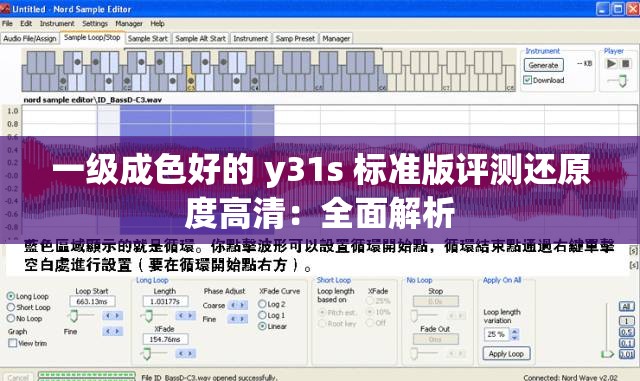
Task: Switch to Audio File/Assign tab
Action: [30, 38]
